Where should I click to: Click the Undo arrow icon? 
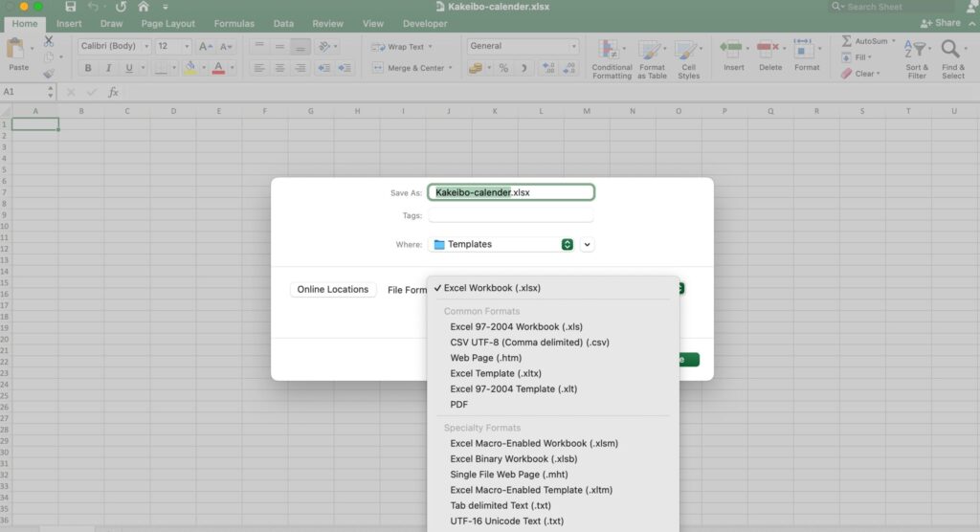tap(93, 7)
